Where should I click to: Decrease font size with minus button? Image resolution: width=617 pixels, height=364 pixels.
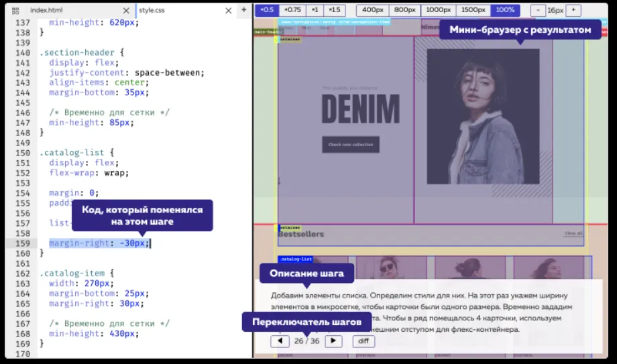tap(539, 10)
